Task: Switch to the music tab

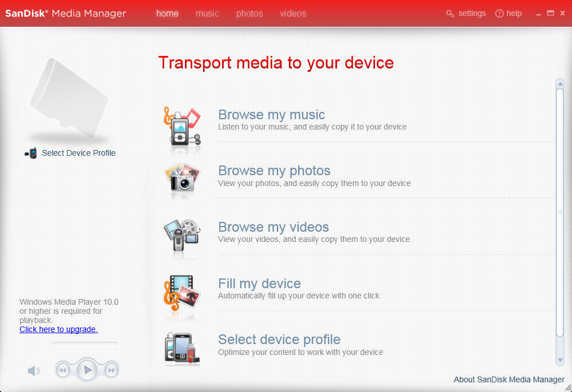Action: point(207,13)
